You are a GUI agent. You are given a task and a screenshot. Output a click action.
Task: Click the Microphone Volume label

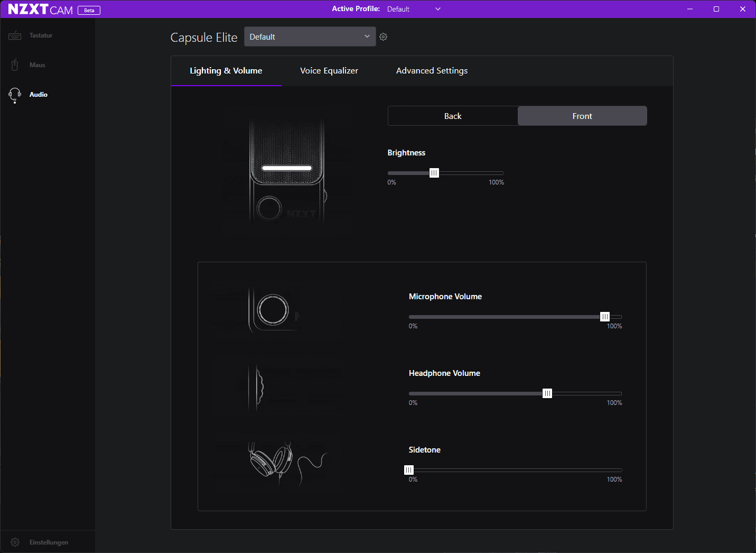445,297
